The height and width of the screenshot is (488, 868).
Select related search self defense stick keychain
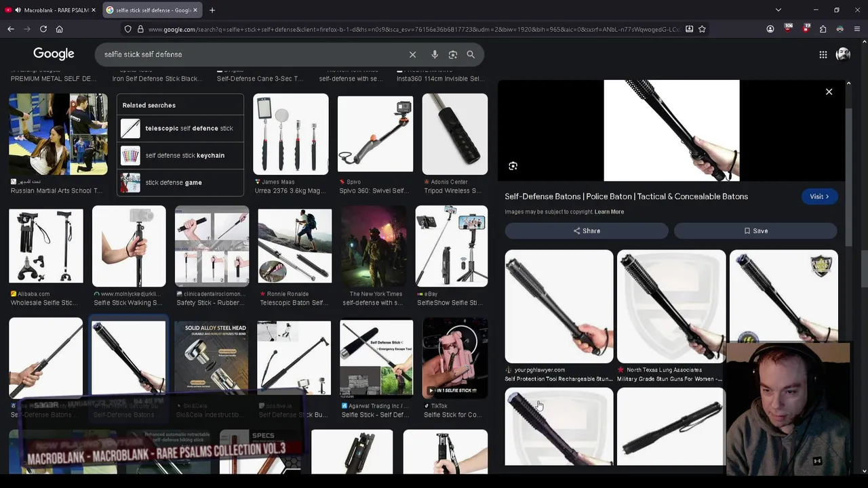pos(180,155)
